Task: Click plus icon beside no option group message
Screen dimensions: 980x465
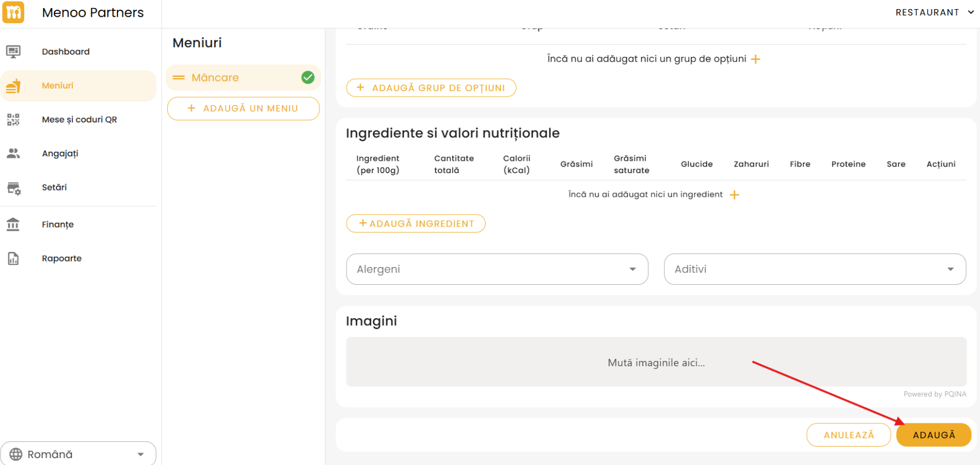Action: click(x=756, y=59)
